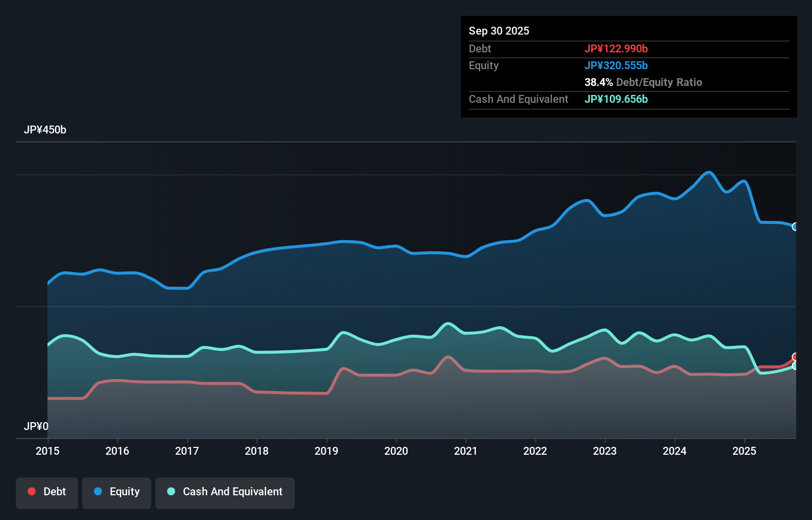812x520 pixels.
Task: Click the red JP¥122.990b Debt value
Action: [617, 48]
